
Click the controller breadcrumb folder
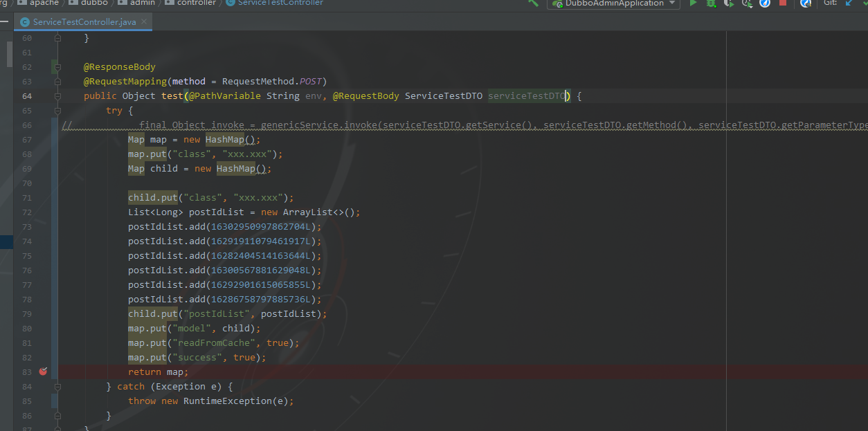190,3
